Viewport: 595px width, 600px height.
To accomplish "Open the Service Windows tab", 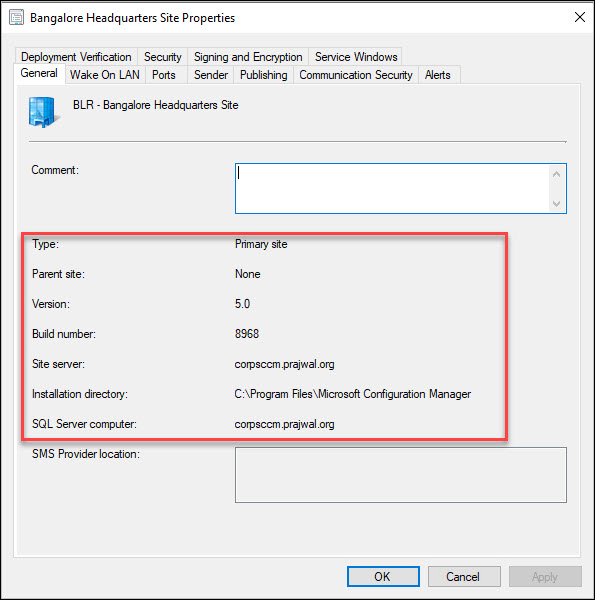I will (x=356, y=57).
